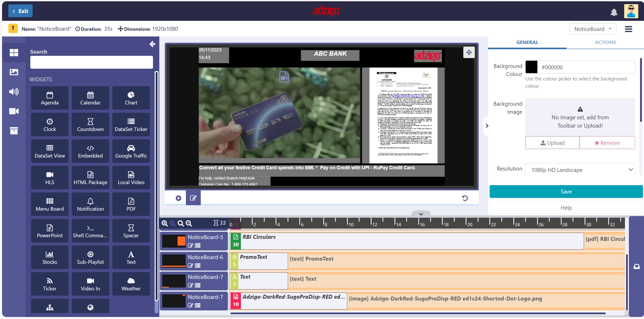Image resolution: width=644 pixels, height=319 pixels.
Task: Focus the widget Search field
Action: [92, 62]
